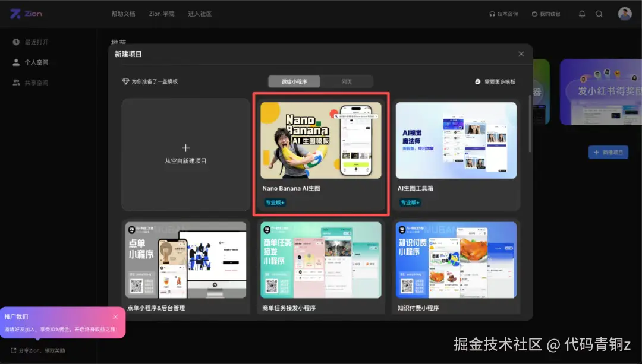Click the Nano Banana AI生图 template title

coord(291,189)
